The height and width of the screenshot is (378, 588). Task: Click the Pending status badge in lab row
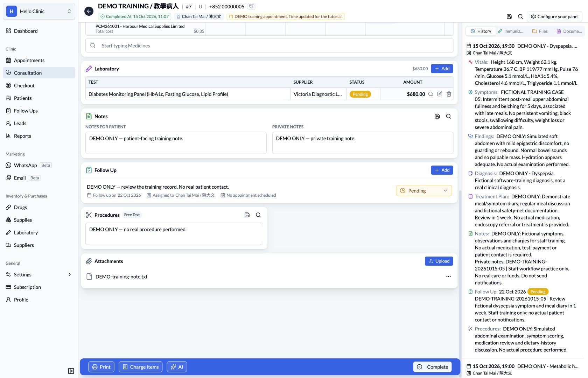point(360,94)
